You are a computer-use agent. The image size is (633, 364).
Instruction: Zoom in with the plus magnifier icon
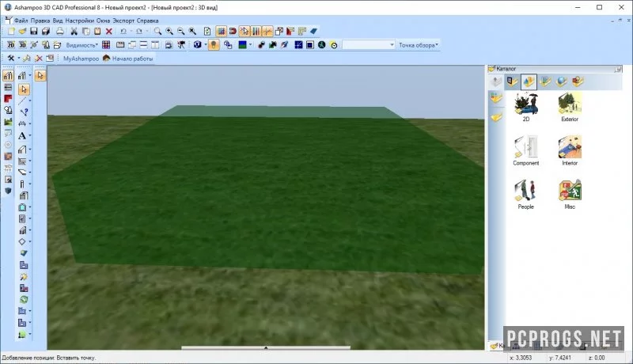tap(169, 31)
